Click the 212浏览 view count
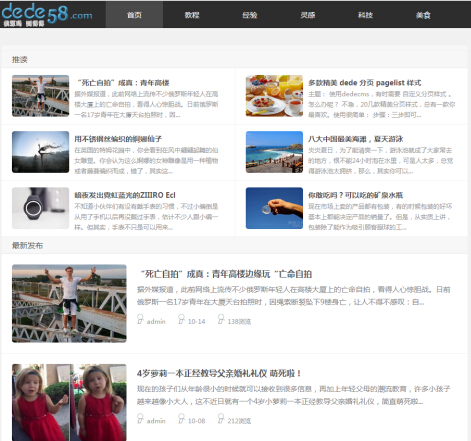 coord(239,421)
